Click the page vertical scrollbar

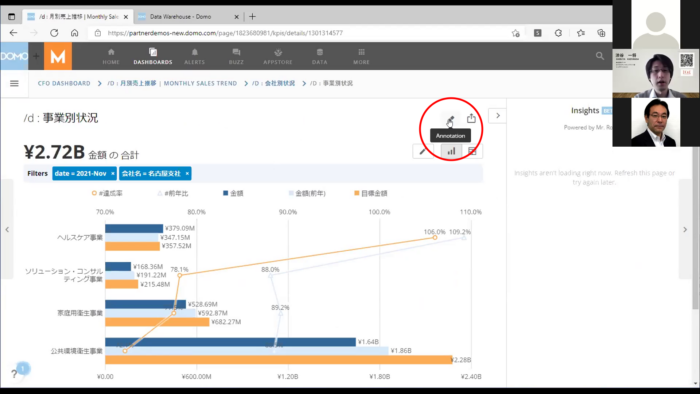pos(696,228)
